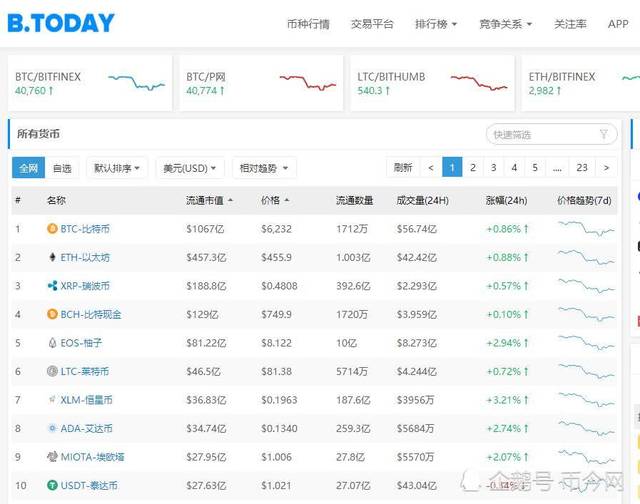
Task: Click the EOS icon in row 5
Action: click(52, 343)
